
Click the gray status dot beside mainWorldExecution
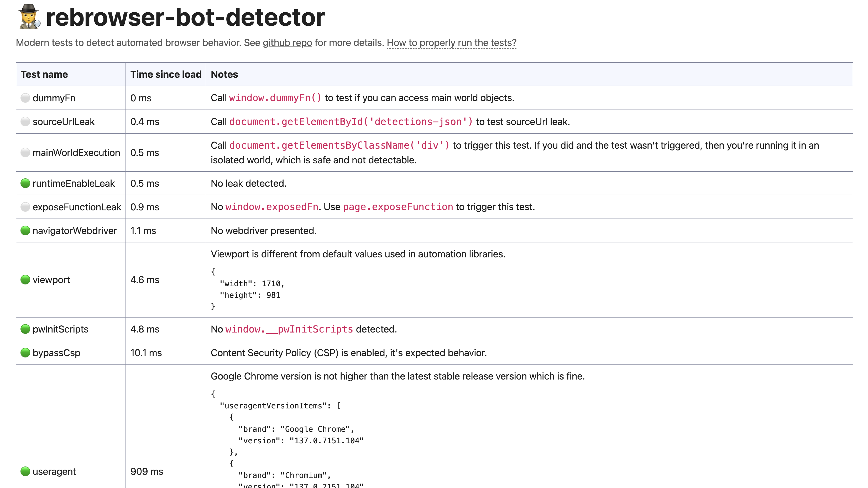click(25, 153)
